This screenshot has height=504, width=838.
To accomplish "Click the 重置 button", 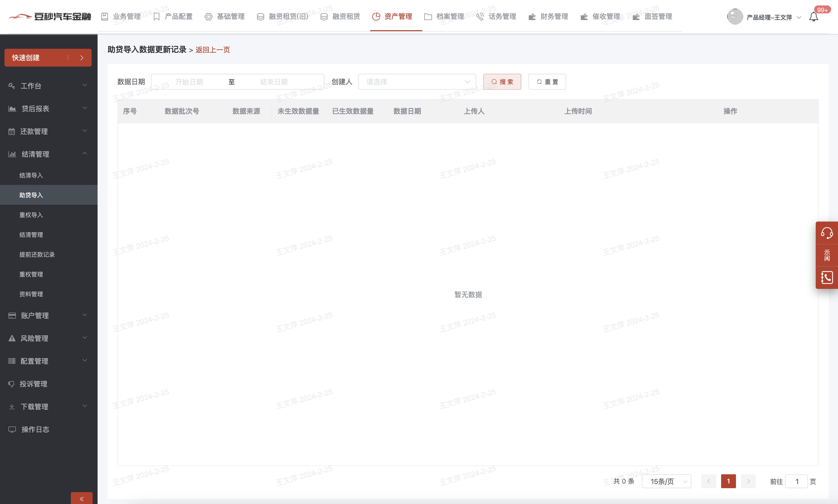I will pyautogui.click(x=547, y=82).
